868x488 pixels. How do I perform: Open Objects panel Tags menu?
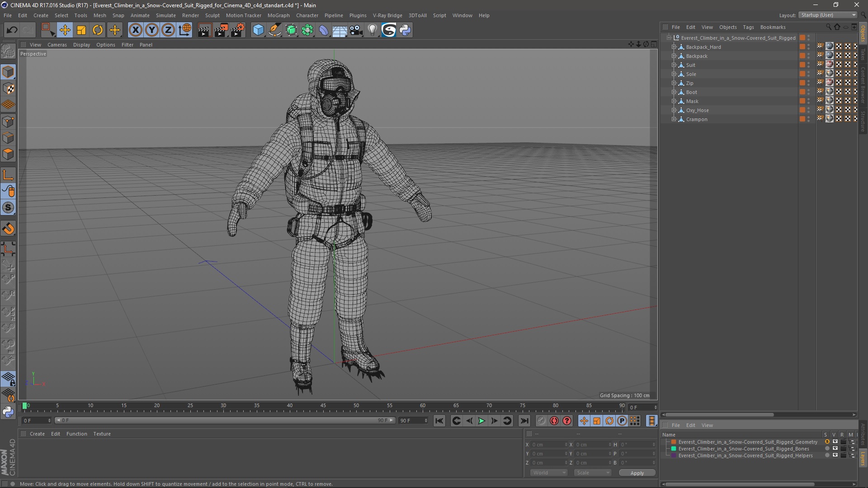[748, 27]
